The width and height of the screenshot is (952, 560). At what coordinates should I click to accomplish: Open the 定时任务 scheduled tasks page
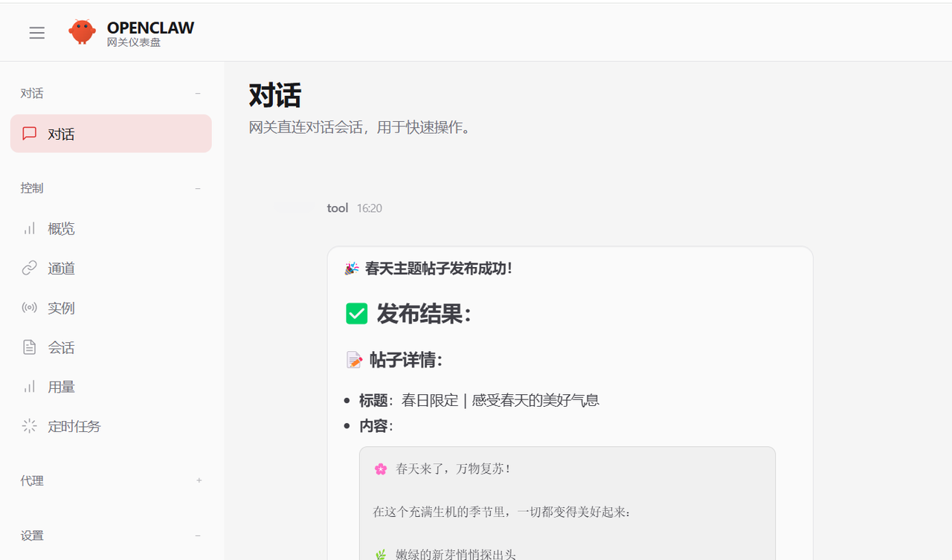[x=111, y=425]
